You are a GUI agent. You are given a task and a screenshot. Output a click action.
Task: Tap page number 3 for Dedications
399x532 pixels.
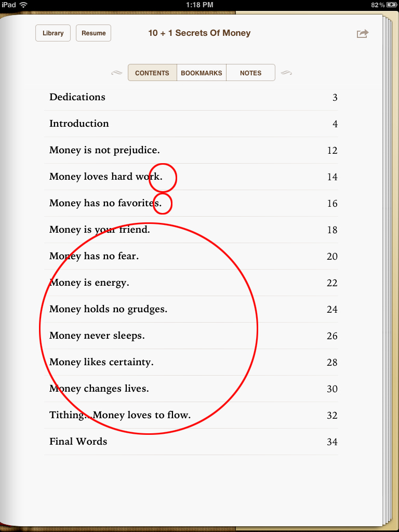pyautogui.click(x=335, y=98)
